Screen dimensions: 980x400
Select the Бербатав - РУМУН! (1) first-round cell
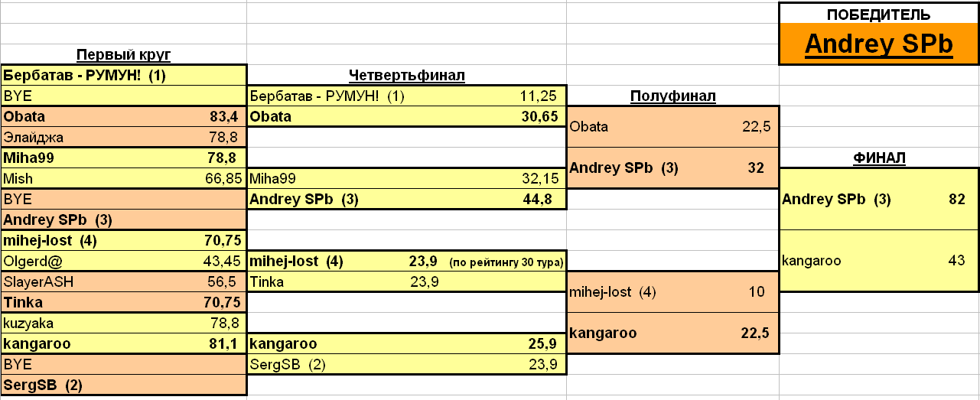[123, 75]
